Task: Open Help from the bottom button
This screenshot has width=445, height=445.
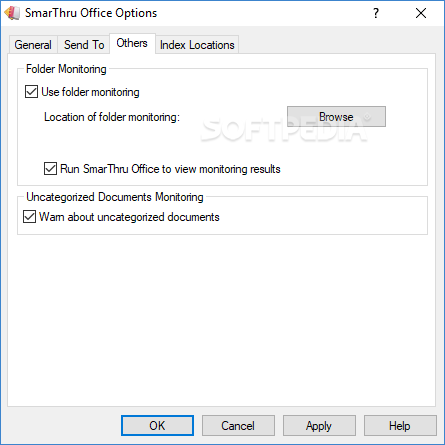Action: tap(400, 426)
